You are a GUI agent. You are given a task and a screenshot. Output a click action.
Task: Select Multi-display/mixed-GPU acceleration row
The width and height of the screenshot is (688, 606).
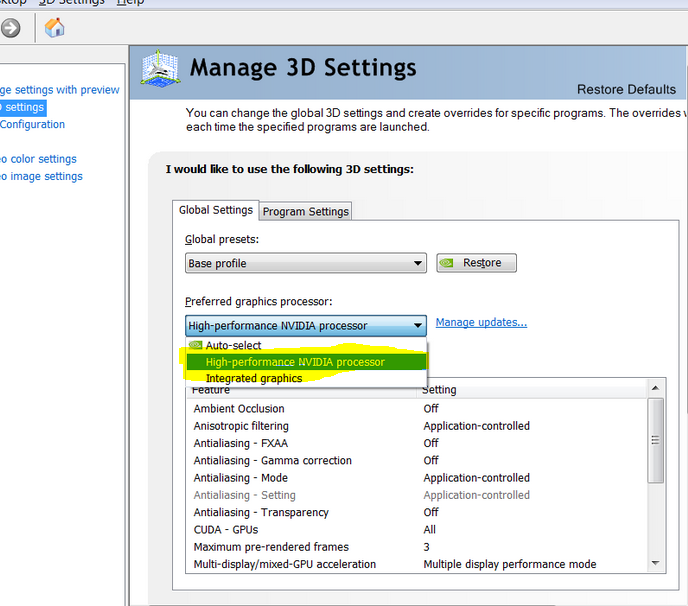pyautogui.click(x=417, y=564)
